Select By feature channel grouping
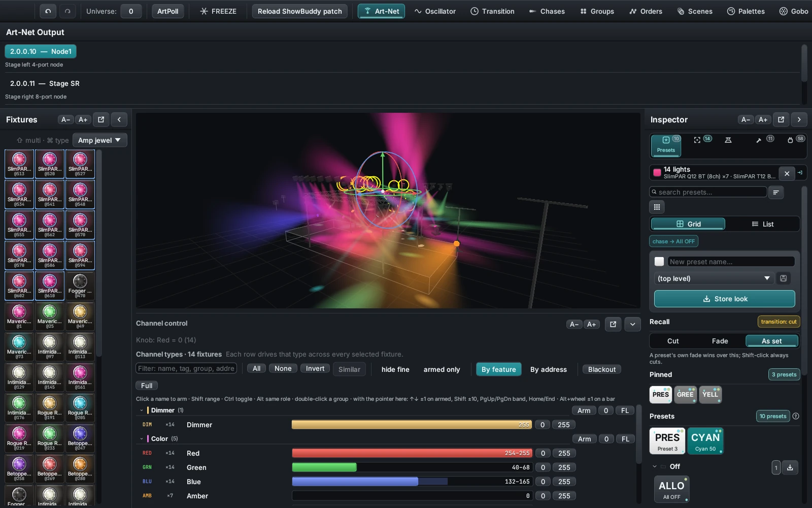This screenshot has height=508, width=812. coord(498,369)
